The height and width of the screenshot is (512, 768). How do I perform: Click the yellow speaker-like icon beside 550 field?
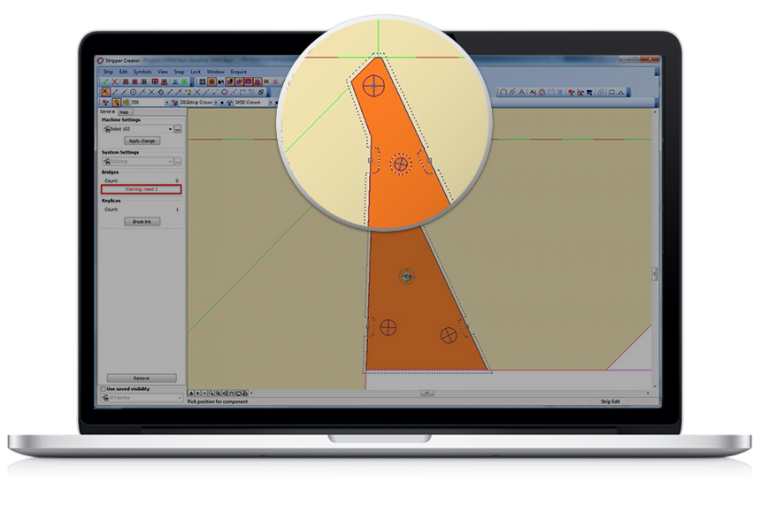click(126, 102)
